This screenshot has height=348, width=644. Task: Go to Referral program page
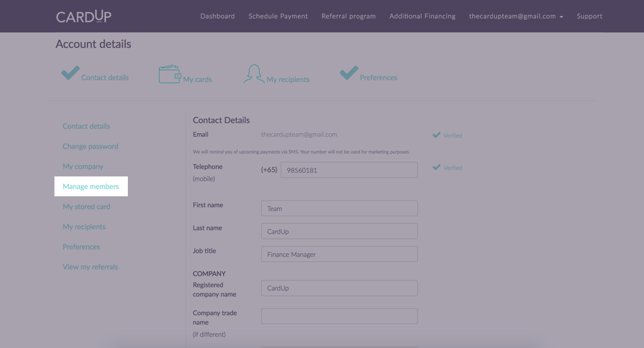pos(348,16)
